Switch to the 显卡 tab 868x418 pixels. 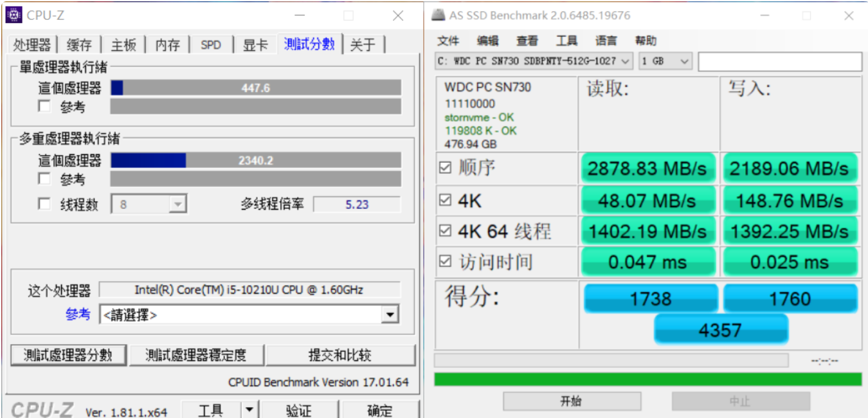point(255,44)
